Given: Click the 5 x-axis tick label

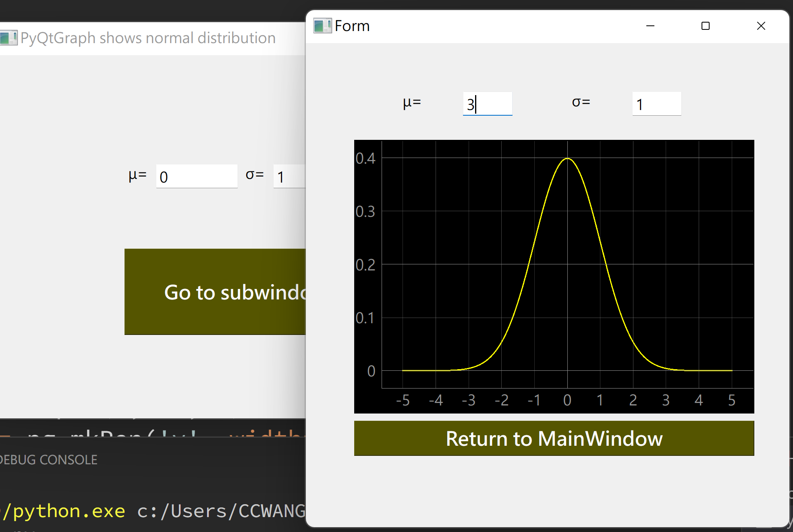Looking at the screenshot, I should point(731,400).
